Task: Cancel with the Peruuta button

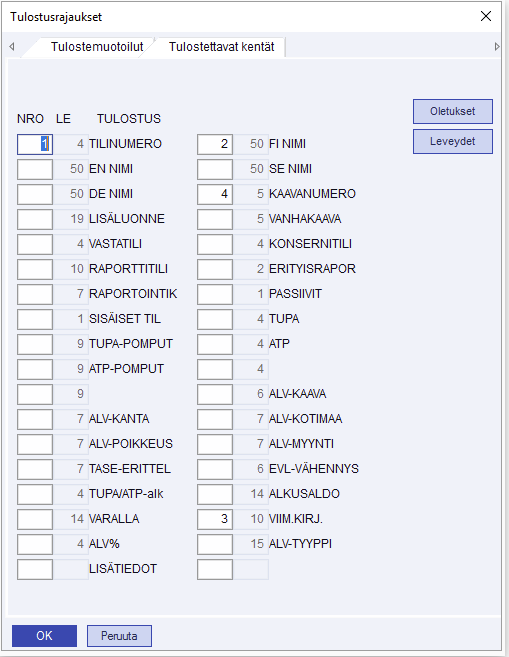Action: point(119,636)
